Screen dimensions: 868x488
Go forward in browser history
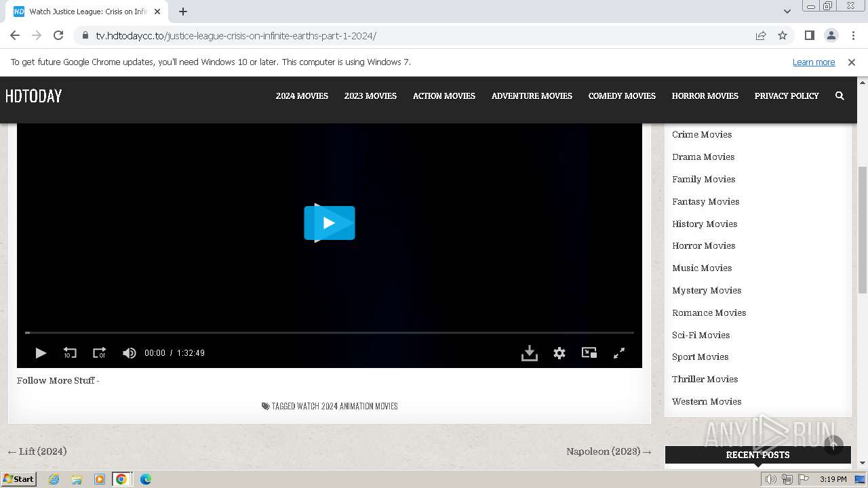pyautogui.click(x=37, y=35)
